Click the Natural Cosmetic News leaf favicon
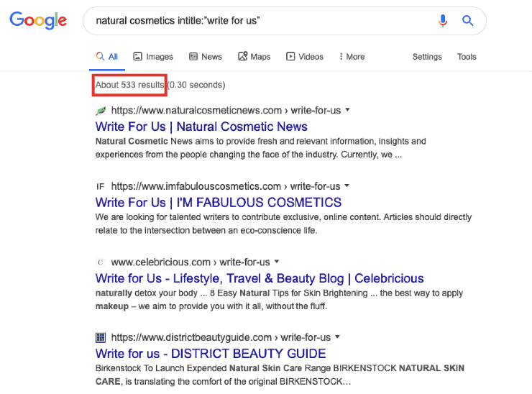This screenshot has height=394, width=532. [101, 111]
